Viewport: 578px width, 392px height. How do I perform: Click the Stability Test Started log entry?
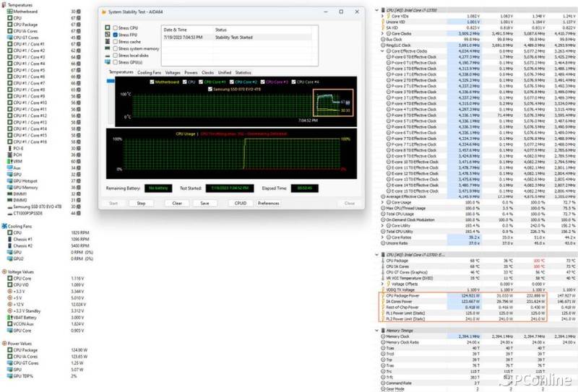(238, 38)
